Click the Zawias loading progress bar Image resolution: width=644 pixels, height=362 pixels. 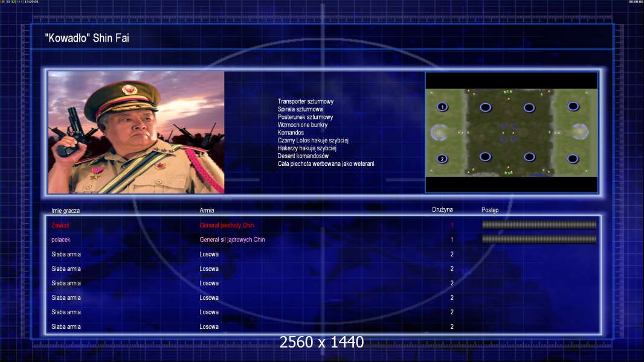pos(539,224)
